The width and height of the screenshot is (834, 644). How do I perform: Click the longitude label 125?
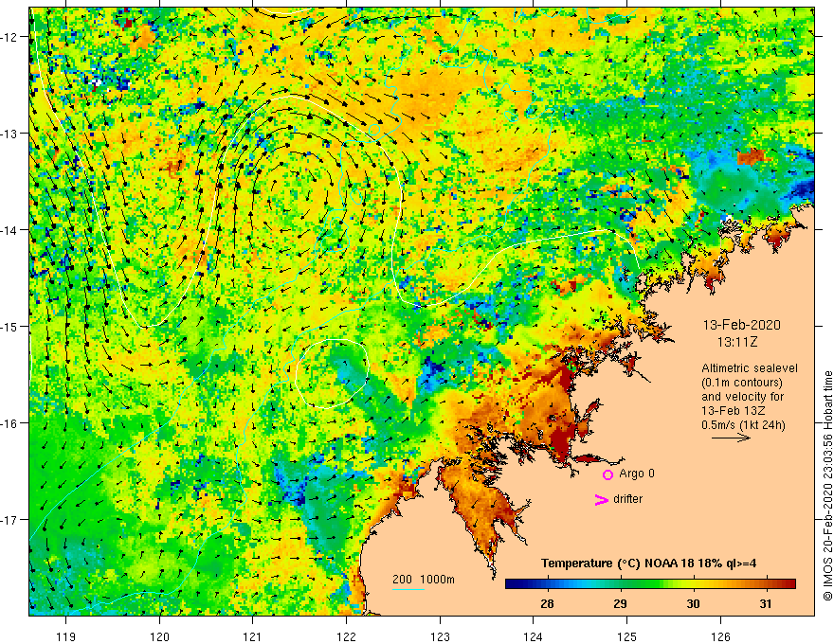click(626, 636)
